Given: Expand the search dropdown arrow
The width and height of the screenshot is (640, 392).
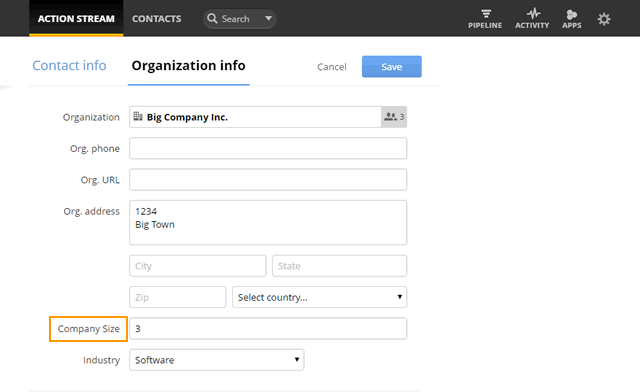Looking at the screenshot, I should tap(268, 18).
